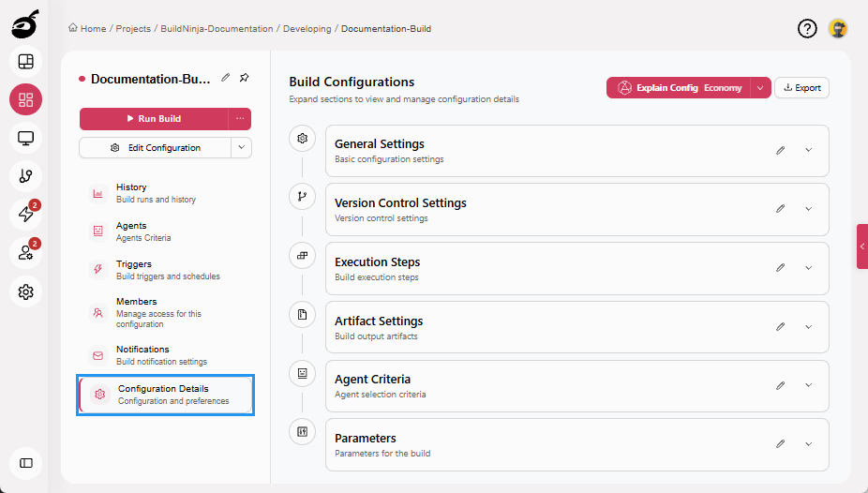Go to Home breadcrumb link
Viewport: 868px width, 493px height.
tap(87, 28)
